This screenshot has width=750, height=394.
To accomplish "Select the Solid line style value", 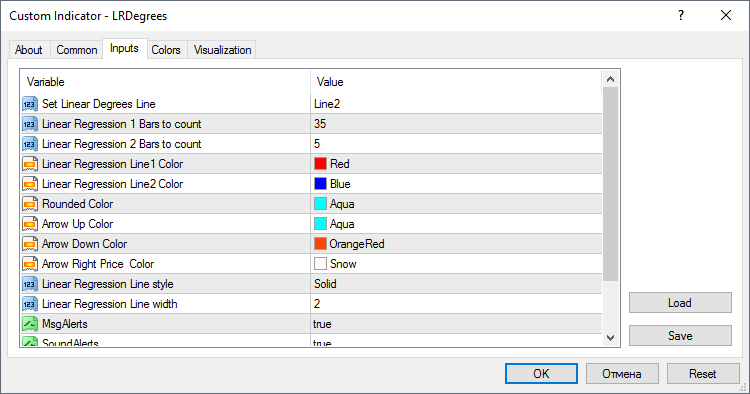I will tap(456, 284).
